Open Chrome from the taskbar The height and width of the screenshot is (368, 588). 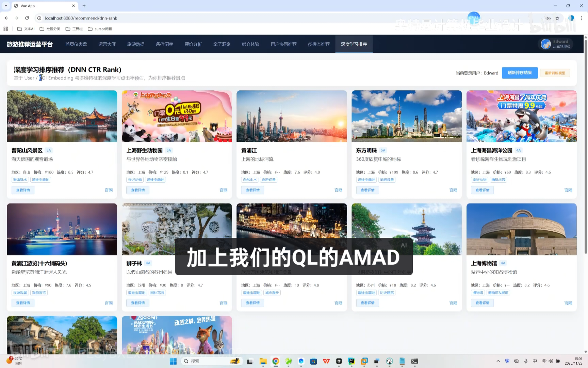(x=276, y=361)
